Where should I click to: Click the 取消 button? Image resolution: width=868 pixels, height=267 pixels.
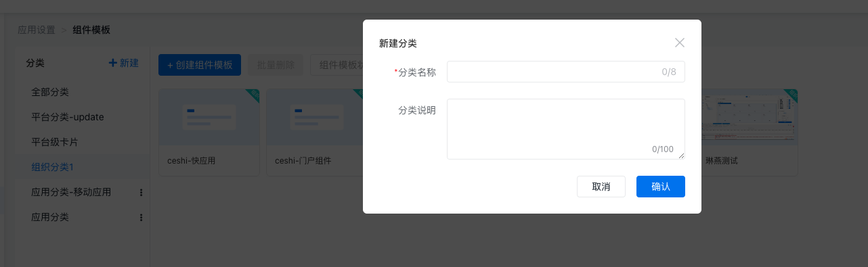tap(601, 187)
